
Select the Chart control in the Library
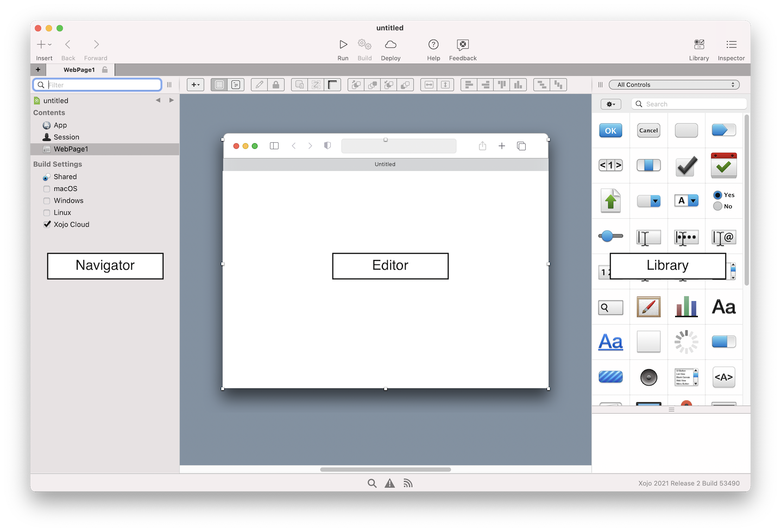point(686,307)
